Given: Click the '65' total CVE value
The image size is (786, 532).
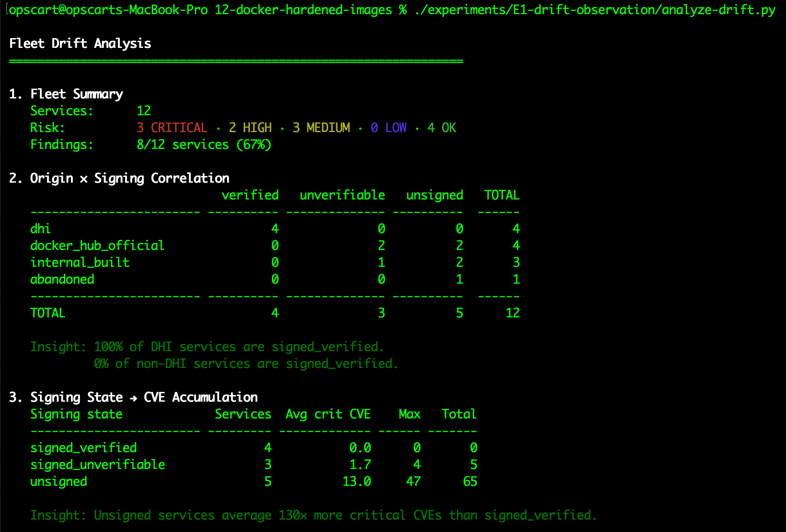Looking at the screenshot, I should pyautogui.click(x=470, y=481).
